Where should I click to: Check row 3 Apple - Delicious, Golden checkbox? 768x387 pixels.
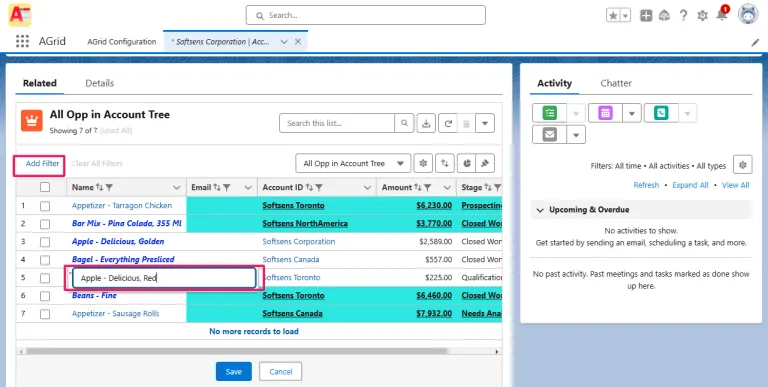(45, 242)
